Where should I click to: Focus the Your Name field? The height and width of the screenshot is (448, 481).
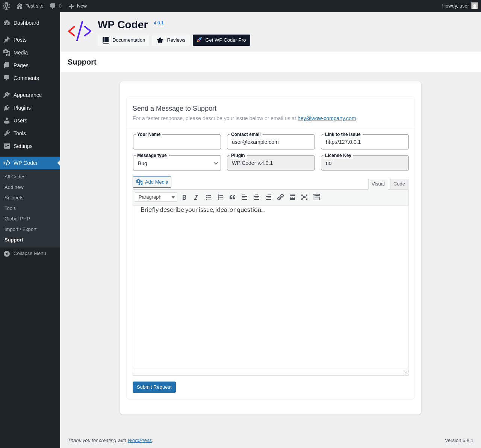pos(177,142)
